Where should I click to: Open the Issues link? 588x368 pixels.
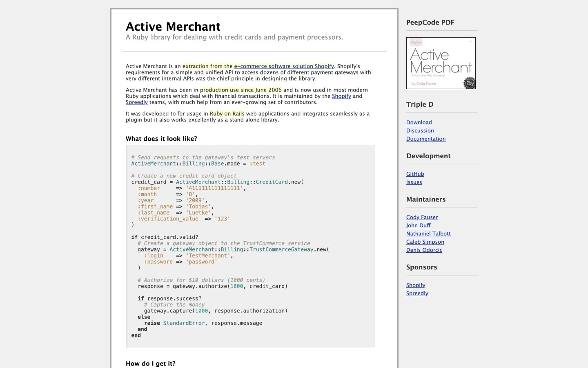click(x=414, y=182)
